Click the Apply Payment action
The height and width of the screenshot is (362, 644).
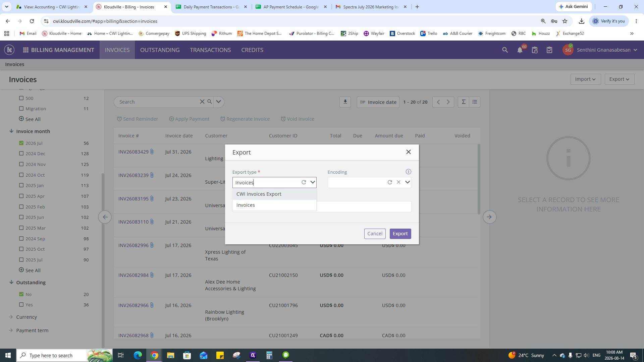pos(189,119)
